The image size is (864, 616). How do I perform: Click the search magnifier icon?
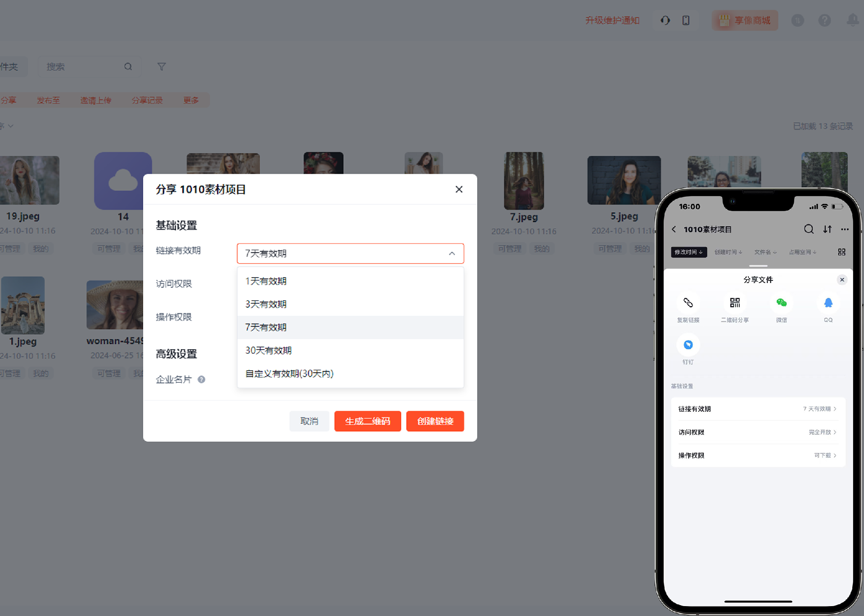(128, 67)
